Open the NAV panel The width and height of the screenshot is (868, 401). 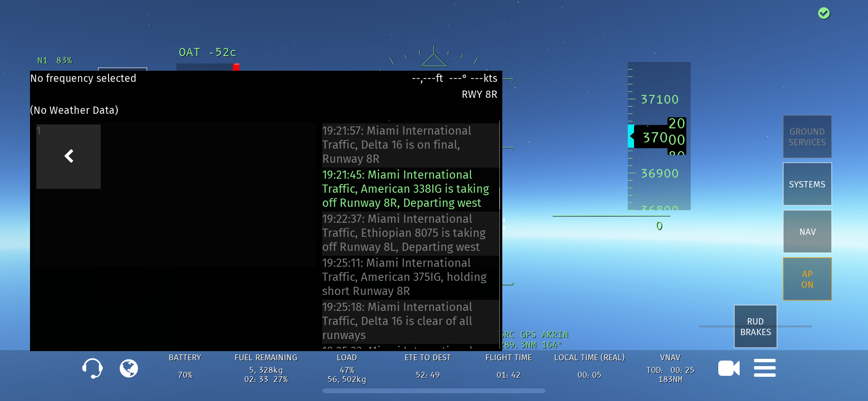tap(807, 231)
